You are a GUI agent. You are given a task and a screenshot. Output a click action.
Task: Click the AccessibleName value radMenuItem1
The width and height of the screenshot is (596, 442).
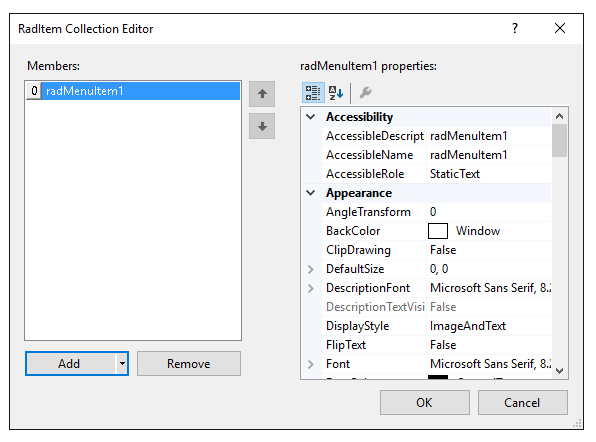click(x=469, y=155)
